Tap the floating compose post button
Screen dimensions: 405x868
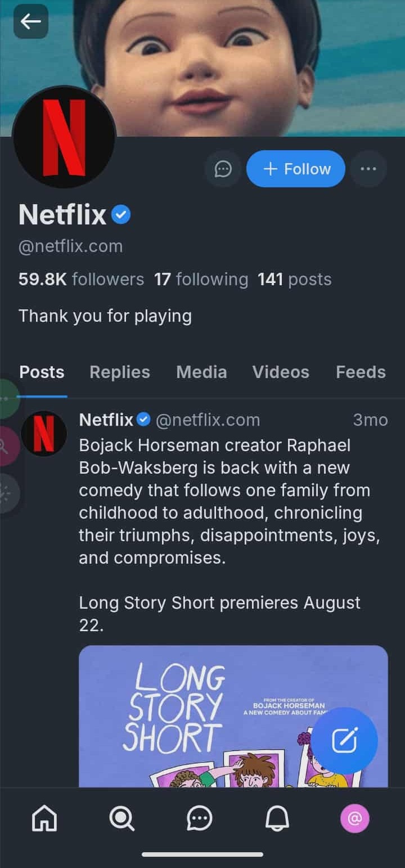click(x=344, y=740)
